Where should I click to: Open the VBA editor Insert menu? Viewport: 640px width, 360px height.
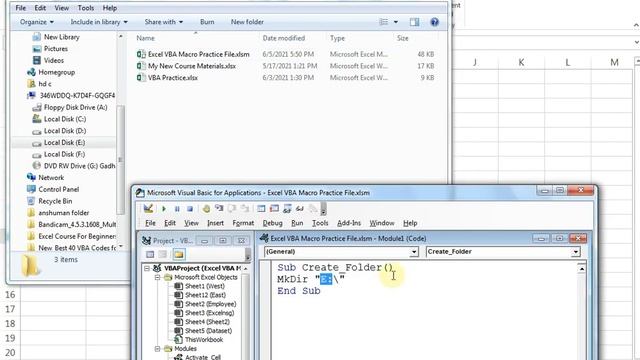(215, 223)
